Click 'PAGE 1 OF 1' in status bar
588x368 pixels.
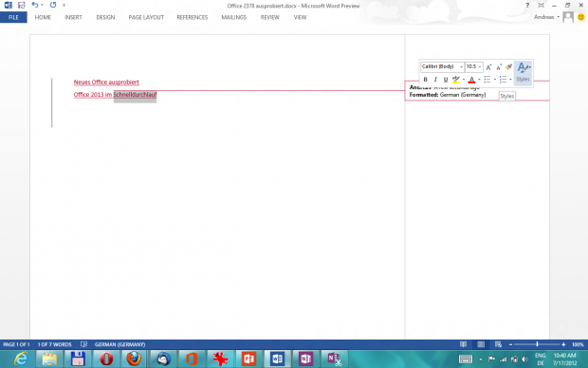pyautogui.click(x=16, y=344)
